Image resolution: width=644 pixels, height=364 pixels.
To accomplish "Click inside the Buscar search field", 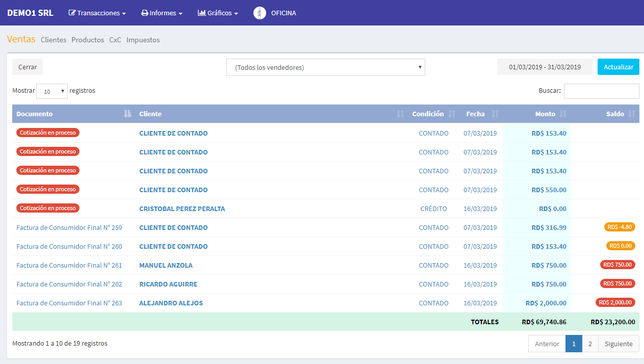I will point(601,91).
